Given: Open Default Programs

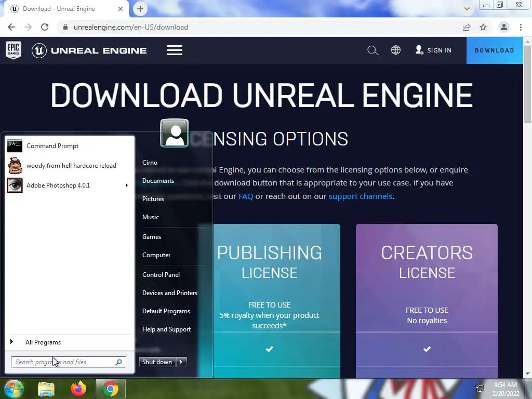Looking at the screenshot, I should (x=166, y=311).
